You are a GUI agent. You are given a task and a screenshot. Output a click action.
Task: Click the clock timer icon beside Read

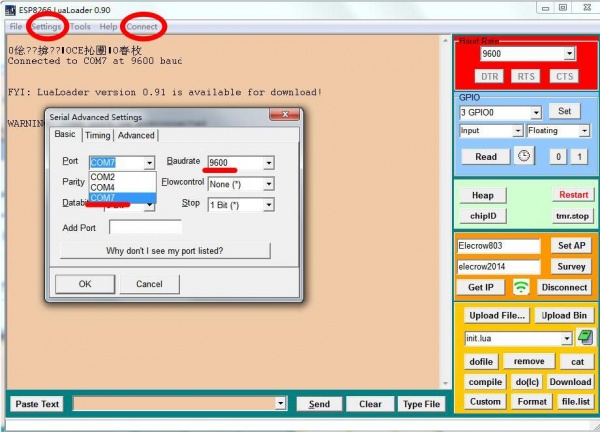pos(523,156)
